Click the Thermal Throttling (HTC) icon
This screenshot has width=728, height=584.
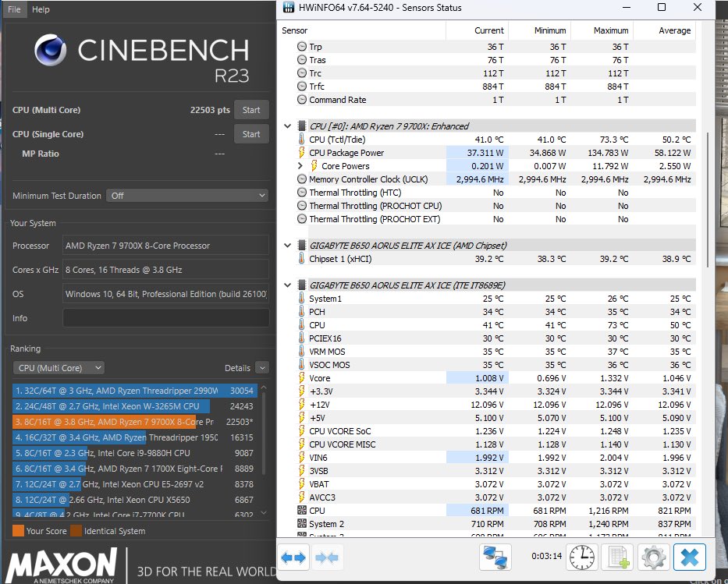[302, 193]
